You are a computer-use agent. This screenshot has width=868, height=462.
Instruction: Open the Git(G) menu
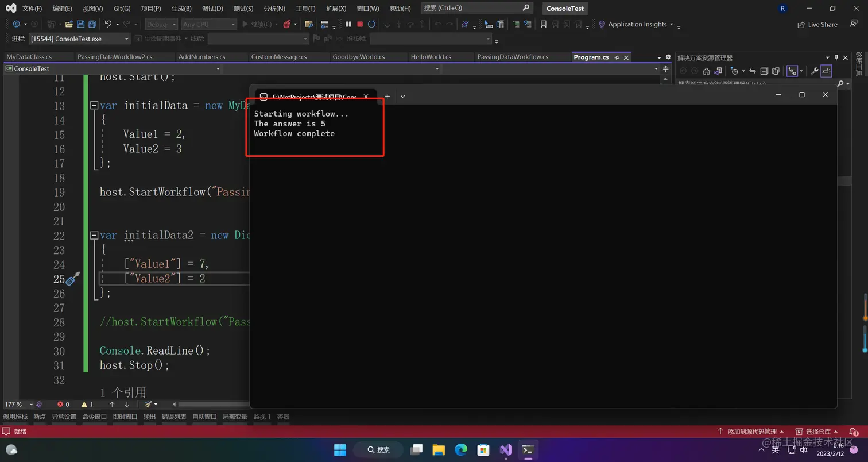point(122,9)
